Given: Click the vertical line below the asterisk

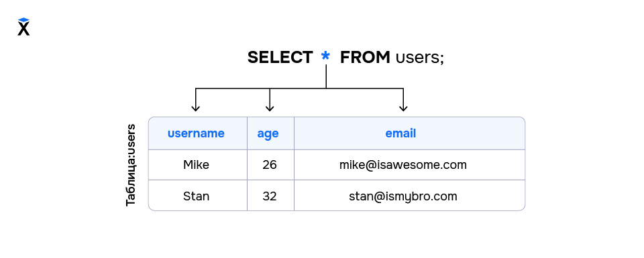Looking at the screenshot, I should tap(326, 76).
